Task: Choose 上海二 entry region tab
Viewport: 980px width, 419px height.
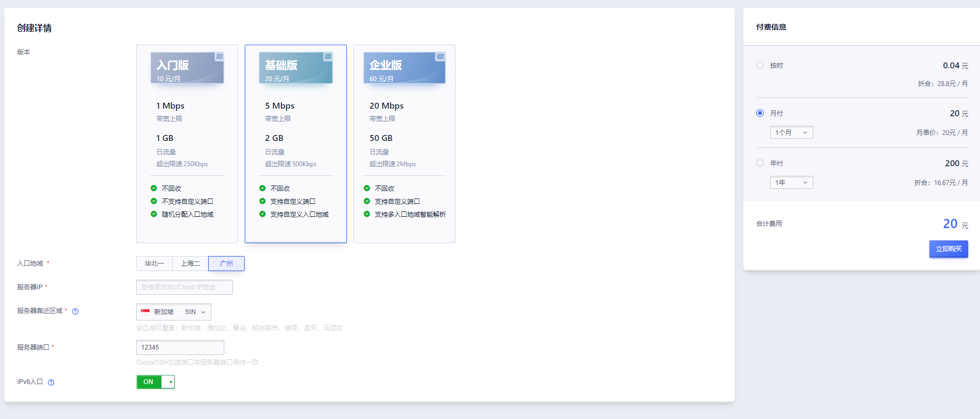Action: (x=190, y=264)
